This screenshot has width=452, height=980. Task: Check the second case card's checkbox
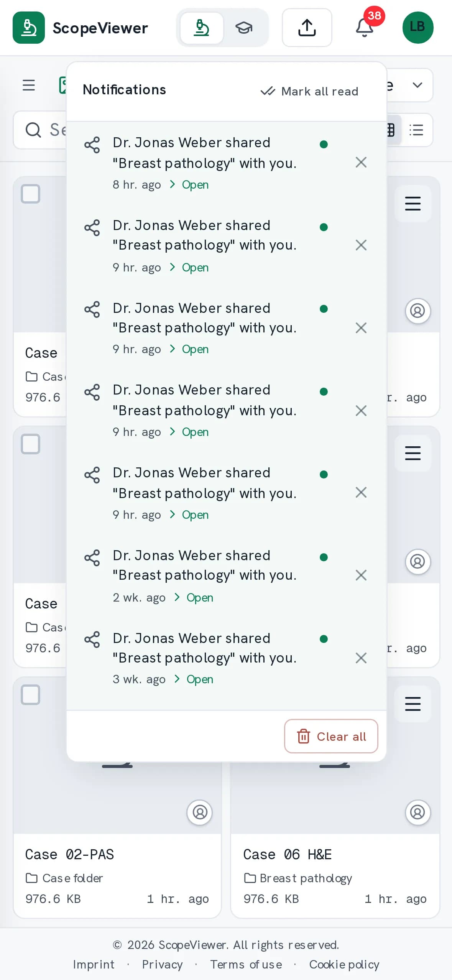[31, 444]
